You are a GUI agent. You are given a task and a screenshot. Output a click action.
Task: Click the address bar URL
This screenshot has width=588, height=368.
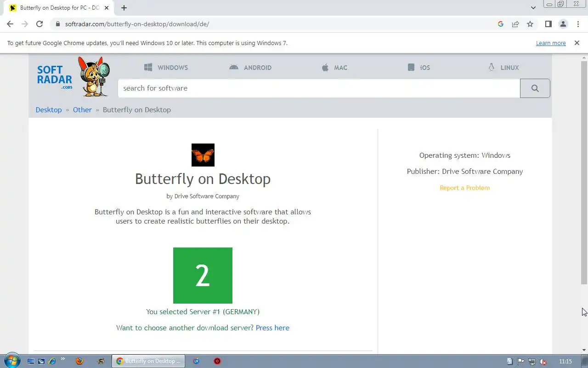point(137,24)
